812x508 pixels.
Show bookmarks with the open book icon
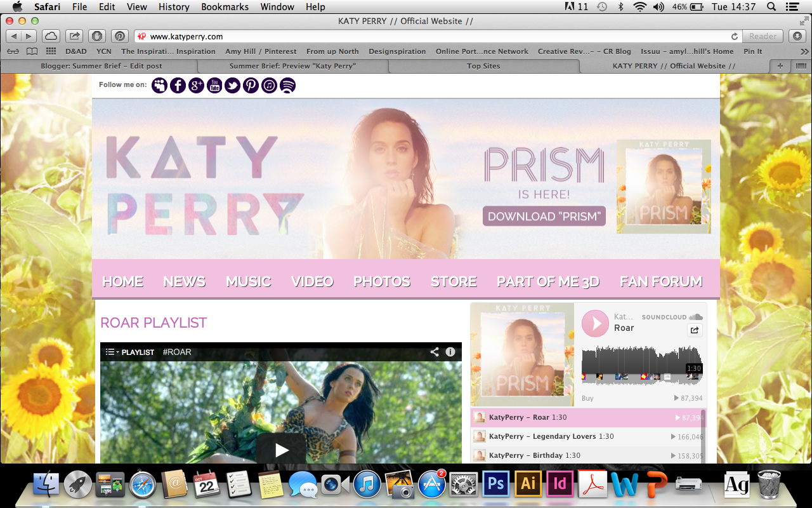click(x=32, y=51)
